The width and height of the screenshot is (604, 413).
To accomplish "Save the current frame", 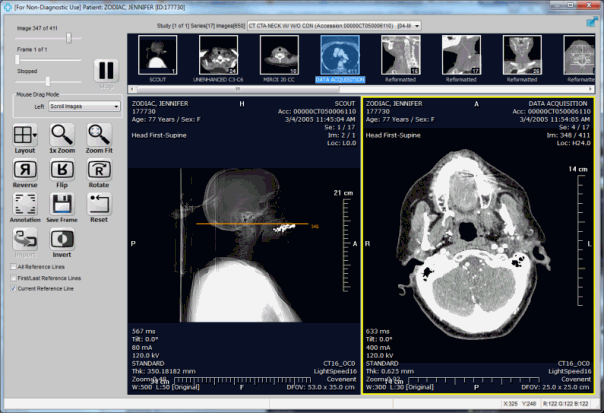I will click(x=62, y=204).
